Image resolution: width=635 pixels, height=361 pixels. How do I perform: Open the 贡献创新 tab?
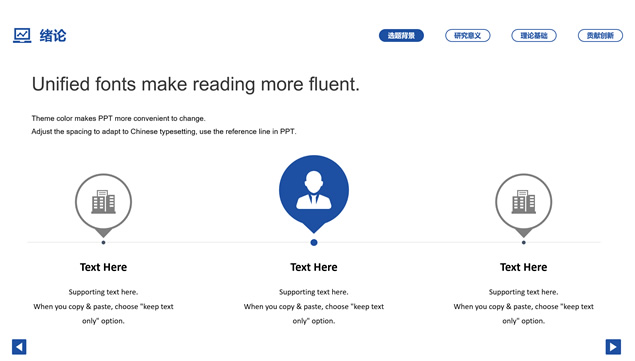600,36
